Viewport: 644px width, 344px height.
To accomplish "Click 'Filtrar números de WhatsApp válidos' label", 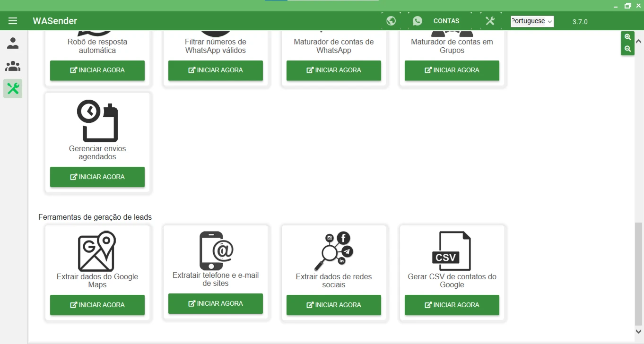I will [x=216, y=46].
